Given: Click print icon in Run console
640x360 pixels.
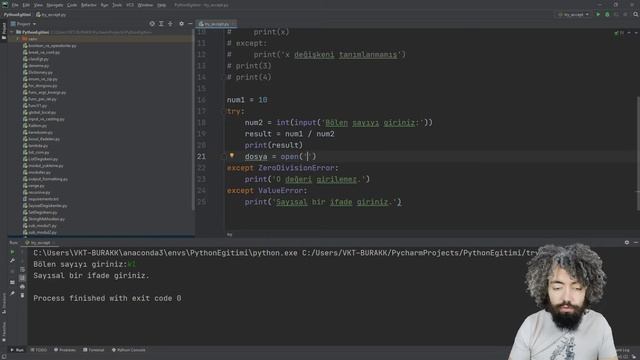Looking at the screenshot, I should pyautogui.click(x=22, y=287).
